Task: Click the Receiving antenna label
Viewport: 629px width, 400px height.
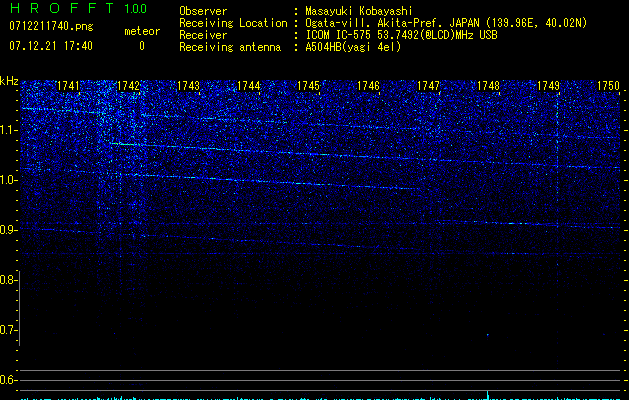Action: [x=230, y=47]
